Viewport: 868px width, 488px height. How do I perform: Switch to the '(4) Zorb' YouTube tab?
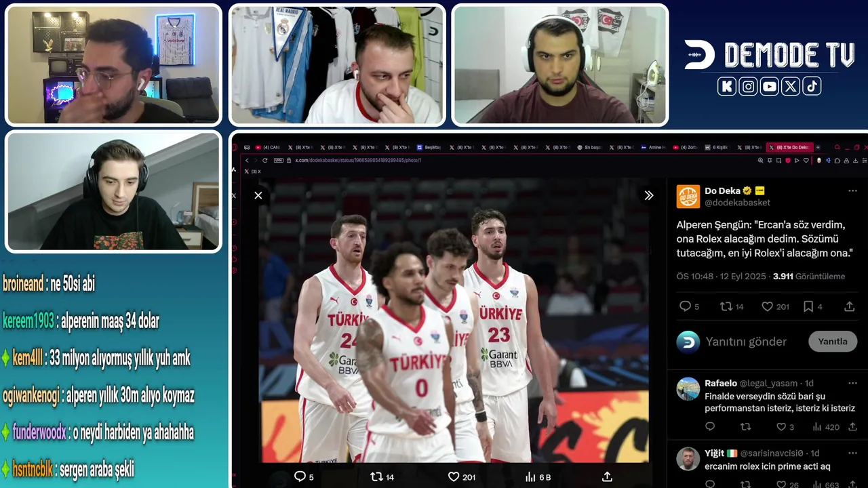(x=685, y=147)
